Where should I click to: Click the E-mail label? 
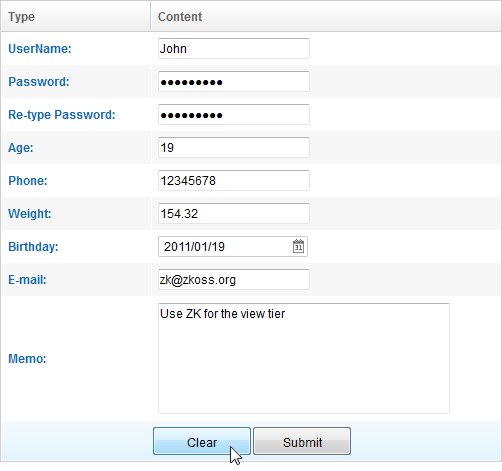(27, 280)
